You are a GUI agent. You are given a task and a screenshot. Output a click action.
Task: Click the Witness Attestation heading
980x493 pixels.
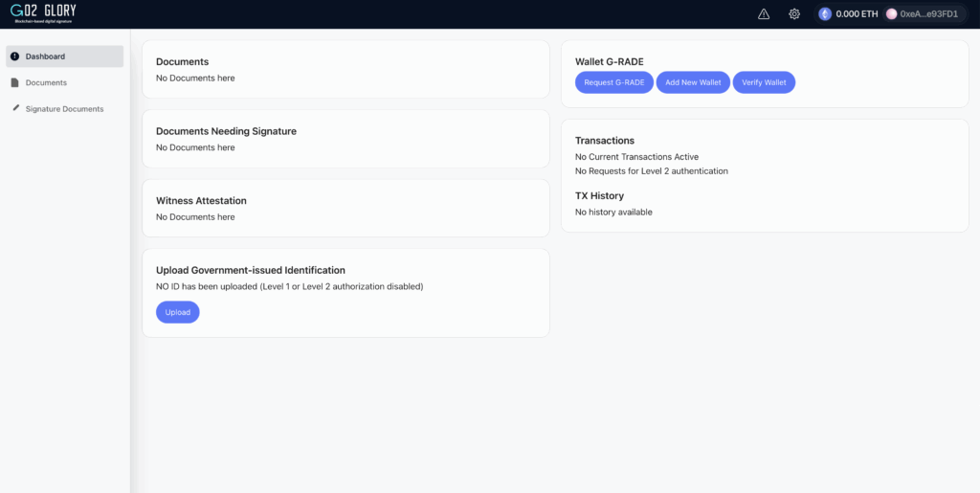(x=201, y=201)
